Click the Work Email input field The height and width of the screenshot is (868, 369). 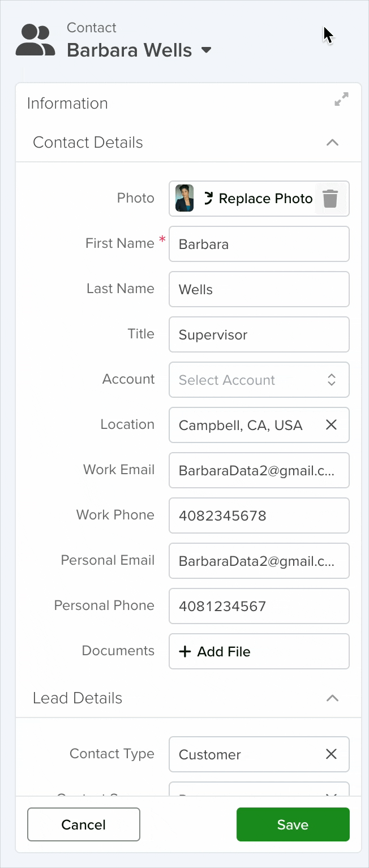[259, 470]
